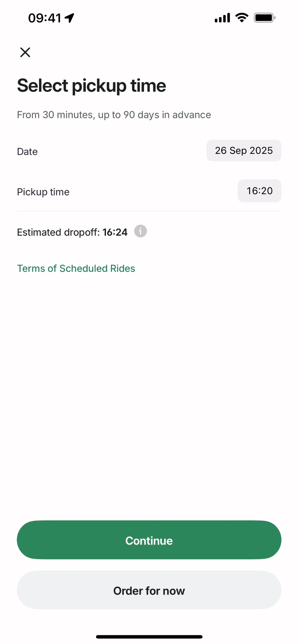
Task: Tap the Pickup time row label
Action: tap(43, 192)
